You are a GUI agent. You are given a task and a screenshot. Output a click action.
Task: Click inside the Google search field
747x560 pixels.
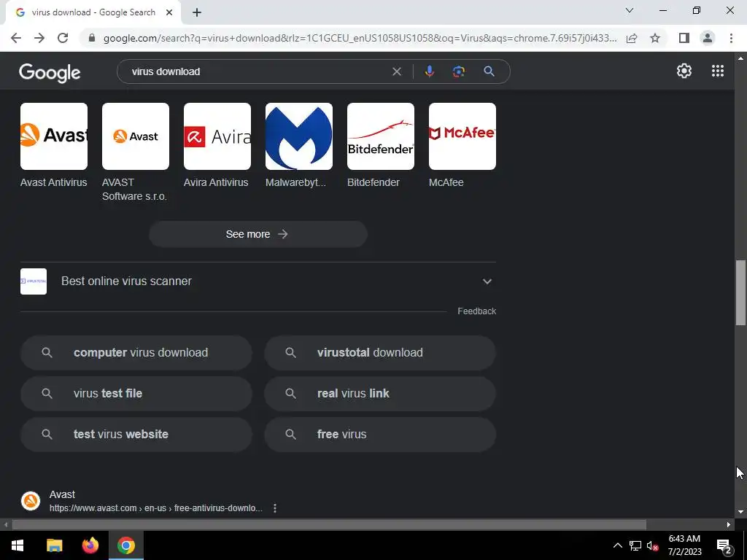coord(258,71)
